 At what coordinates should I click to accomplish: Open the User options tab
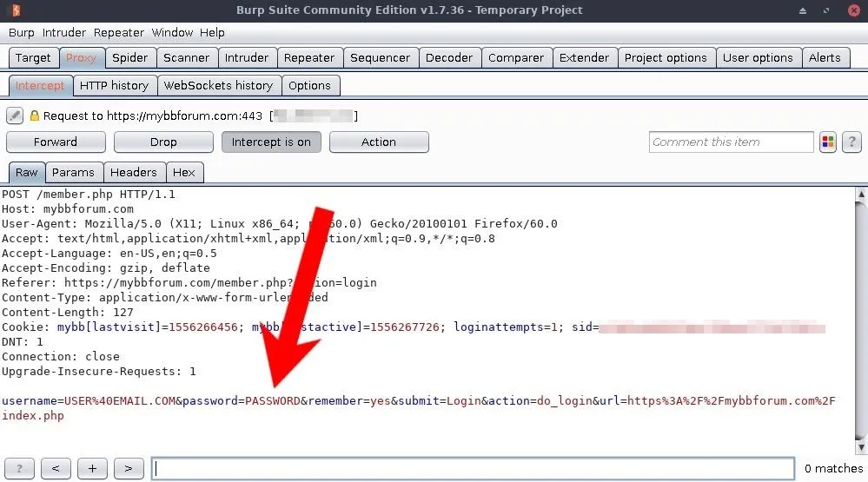click(758, 57)
